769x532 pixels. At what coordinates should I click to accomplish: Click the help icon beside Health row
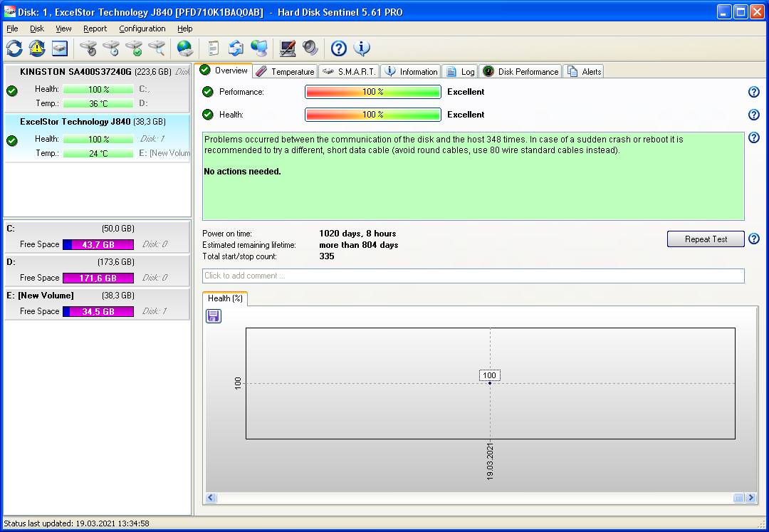[x=754, y=114]
